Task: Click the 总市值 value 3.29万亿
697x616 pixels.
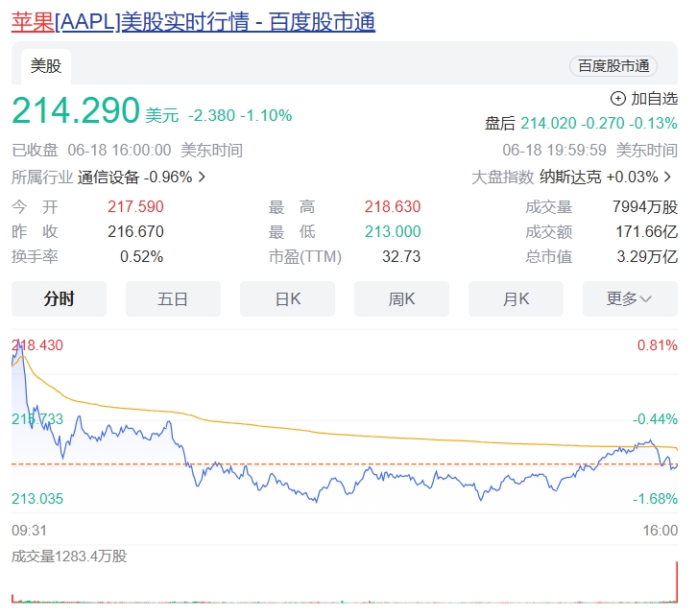Action: tap(647, 256)
